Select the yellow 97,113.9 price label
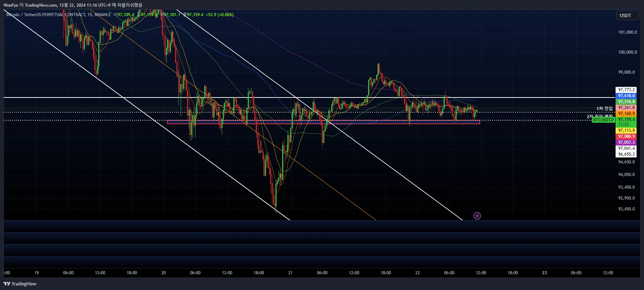The image size is (644, 290). [626, 130]
